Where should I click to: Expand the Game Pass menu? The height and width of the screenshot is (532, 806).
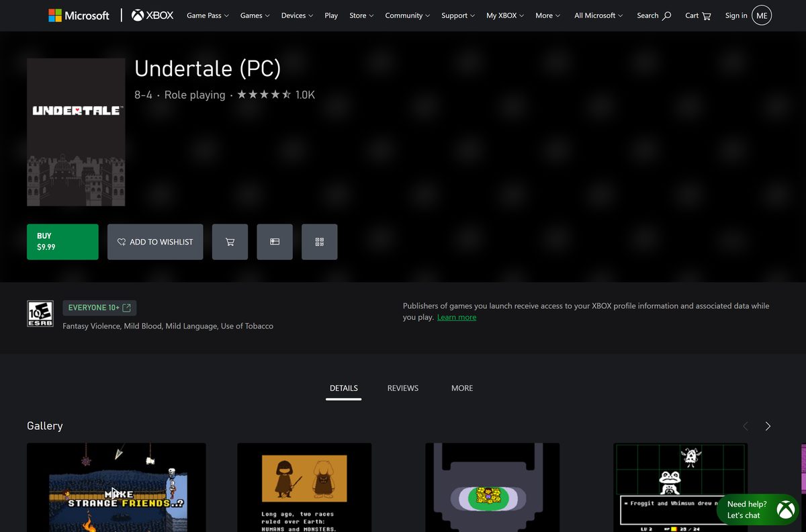(208, 15)
